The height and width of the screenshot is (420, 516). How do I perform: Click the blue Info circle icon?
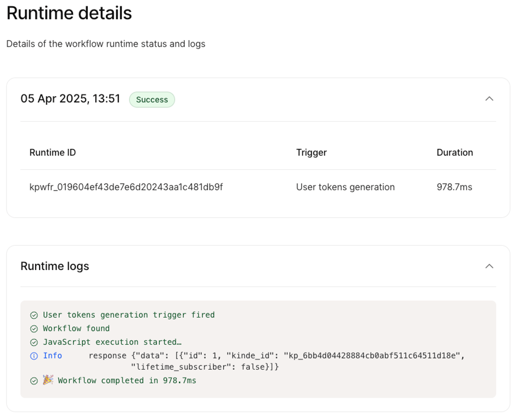34,356
